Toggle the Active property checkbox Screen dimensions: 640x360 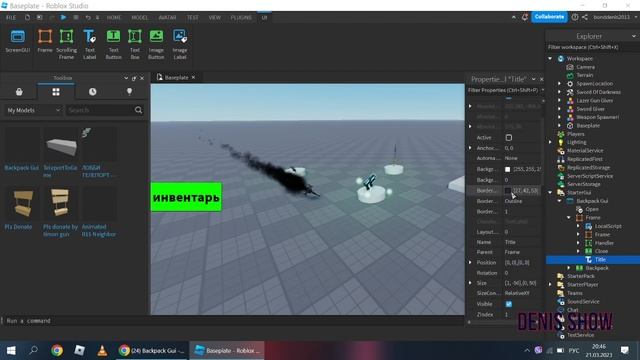[x=509, y=138]
